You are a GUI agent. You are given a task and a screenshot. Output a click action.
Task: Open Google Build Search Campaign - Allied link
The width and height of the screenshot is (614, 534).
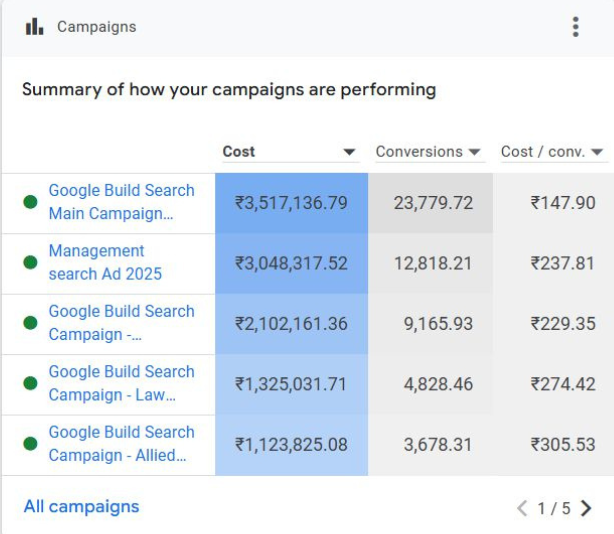coord(121,444)
